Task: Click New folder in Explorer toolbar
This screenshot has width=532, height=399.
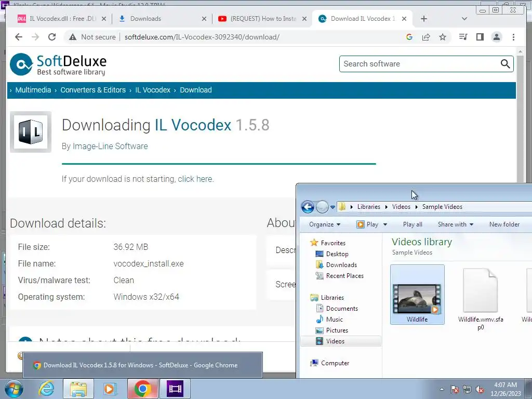Action: coord(504,224)
